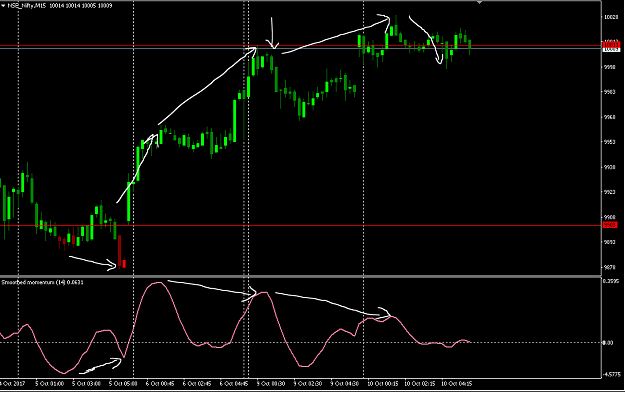Click the red 9903 price level tag

pos(610,226)
